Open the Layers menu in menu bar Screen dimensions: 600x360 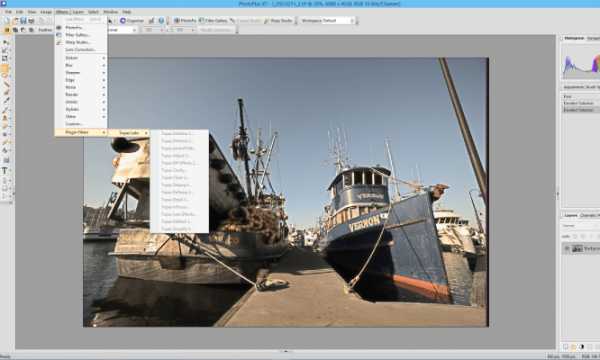[x=78, y=12]
